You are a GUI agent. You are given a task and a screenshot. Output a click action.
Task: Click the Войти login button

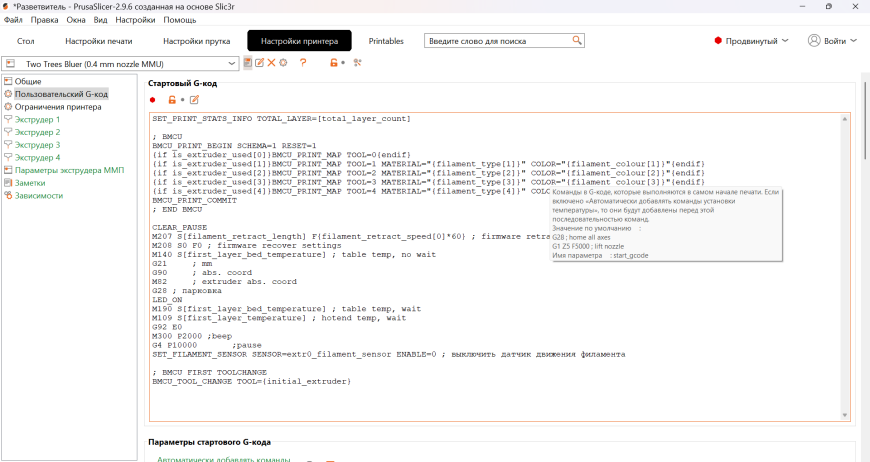coord(832,40)
